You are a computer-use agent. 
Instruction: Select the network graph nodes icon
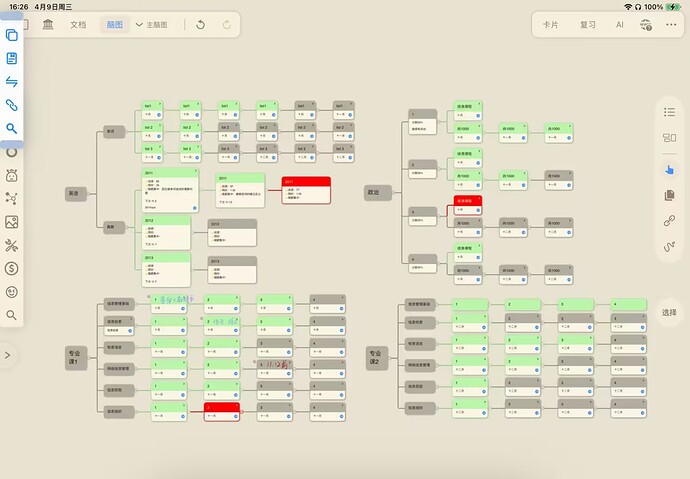11,198
